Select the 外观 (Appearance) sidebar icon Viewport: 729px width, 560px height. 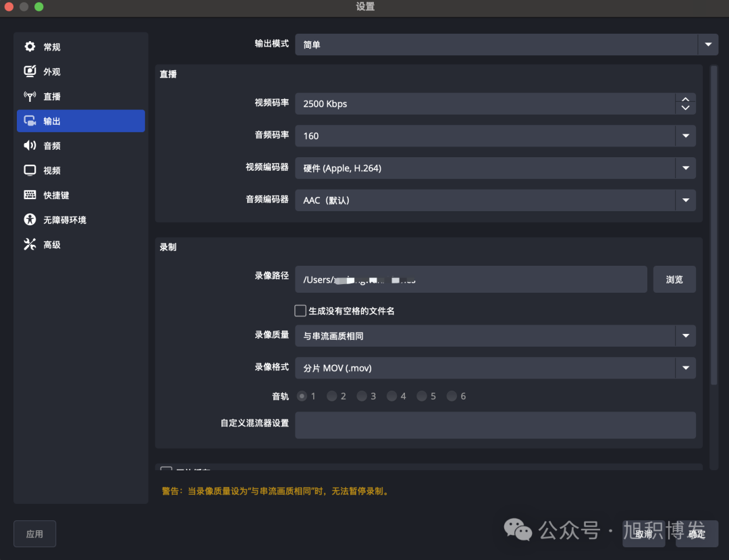30,72
